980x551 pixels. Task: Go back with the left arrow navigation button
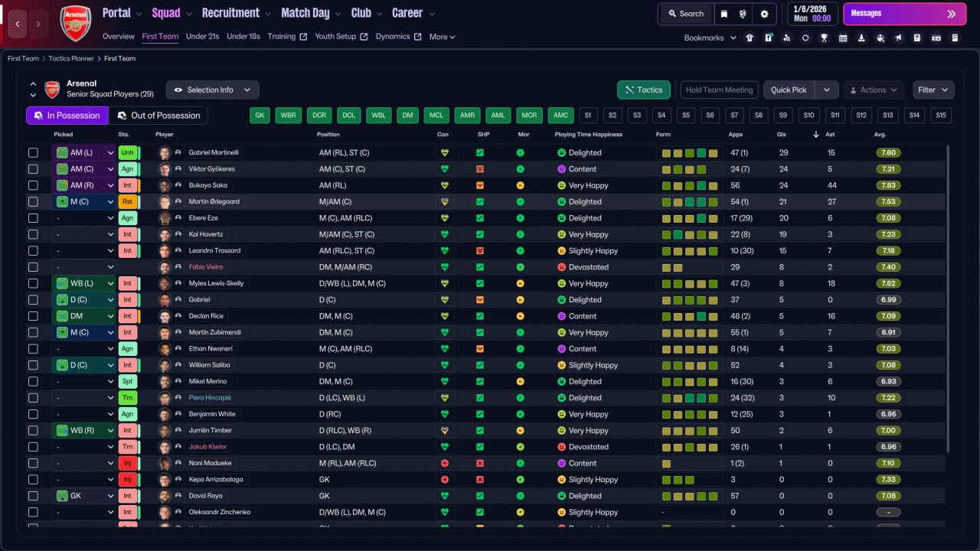[x=18, y=24]
